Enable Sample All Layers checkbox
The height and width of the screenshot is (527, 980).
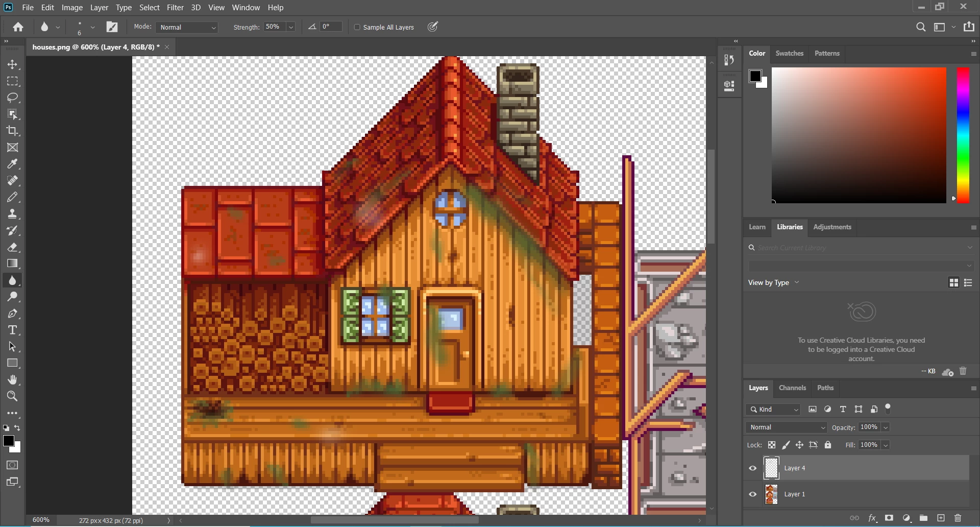357,27
